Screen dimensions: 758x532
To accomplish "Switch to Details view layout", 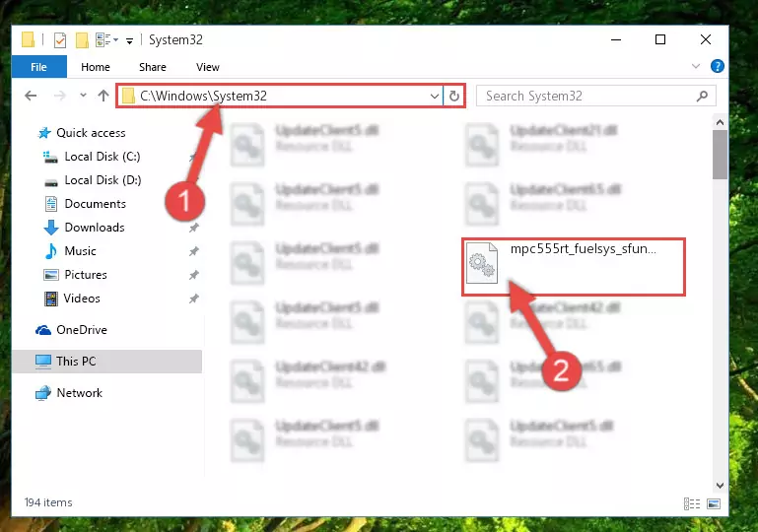I will click(x=692, y=503).
